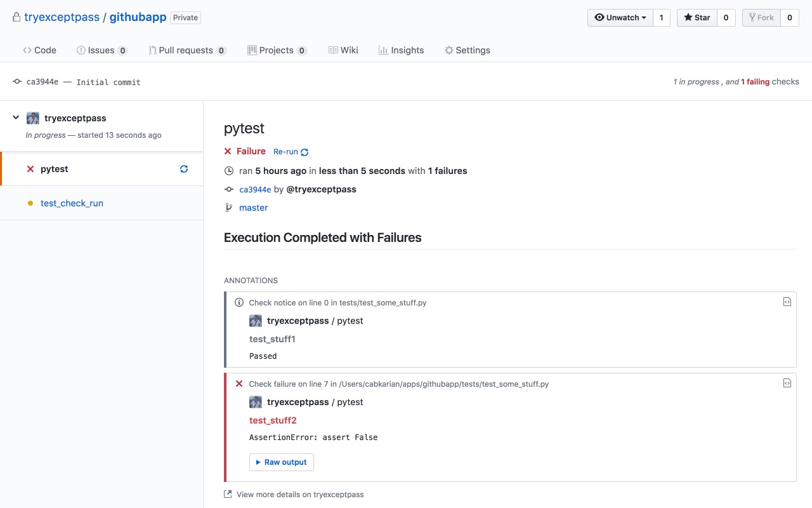Expand the Raw output section

click(x=281, y=462)
